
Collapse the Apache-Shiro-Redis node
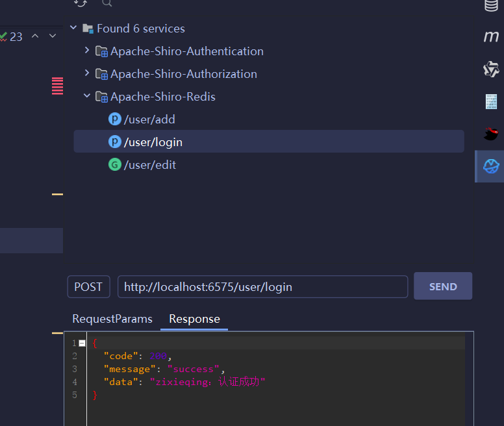pyautogui.click(x=87, y=95)
